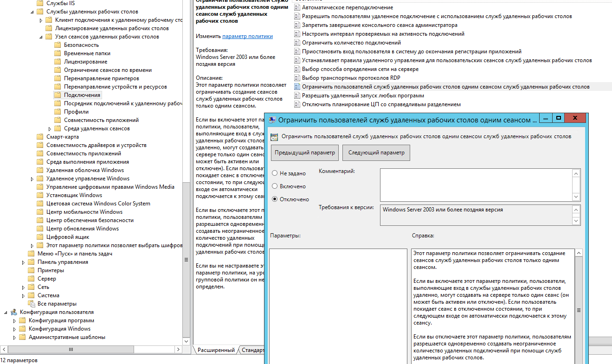Click the Профили folder icon
Image resolution: width=612 pixels, height=364 pixels.
coord(58,112)
